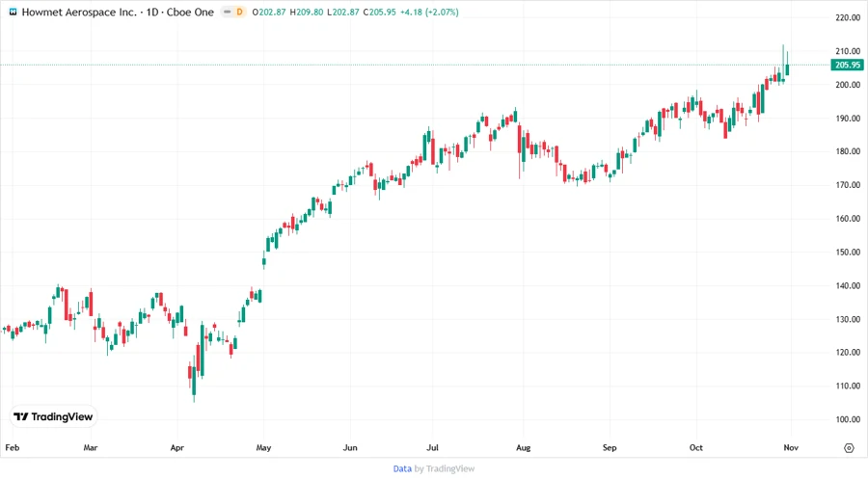This screenshot has width=868, height=480.
Task: Click the Mar label on time axis
Action: coord(91,447)
